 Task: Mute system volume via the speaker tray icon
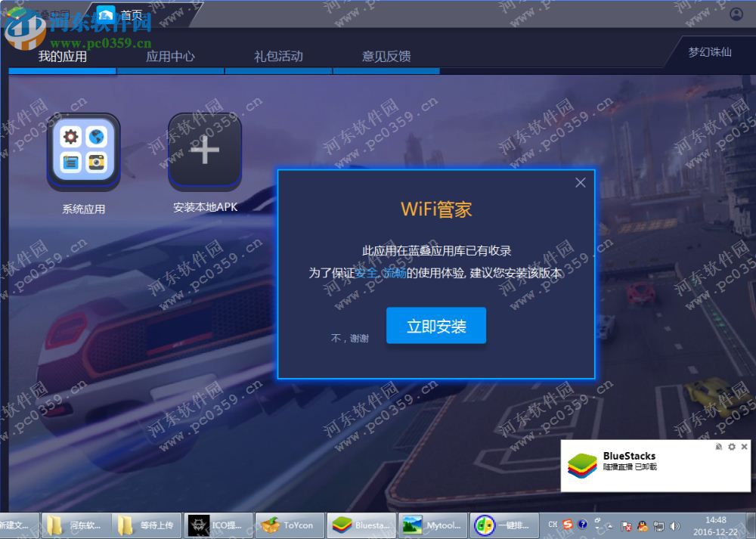click(674, 526)
